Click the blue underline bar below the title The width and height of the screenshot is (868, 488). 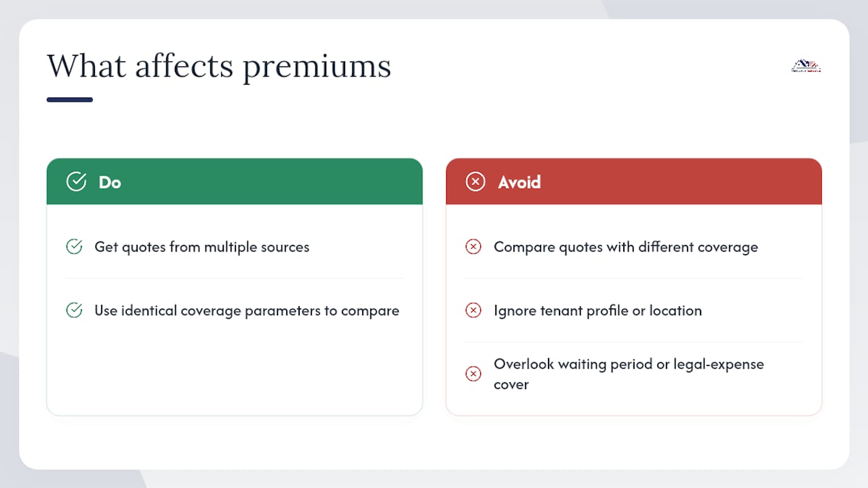point(70,100)
